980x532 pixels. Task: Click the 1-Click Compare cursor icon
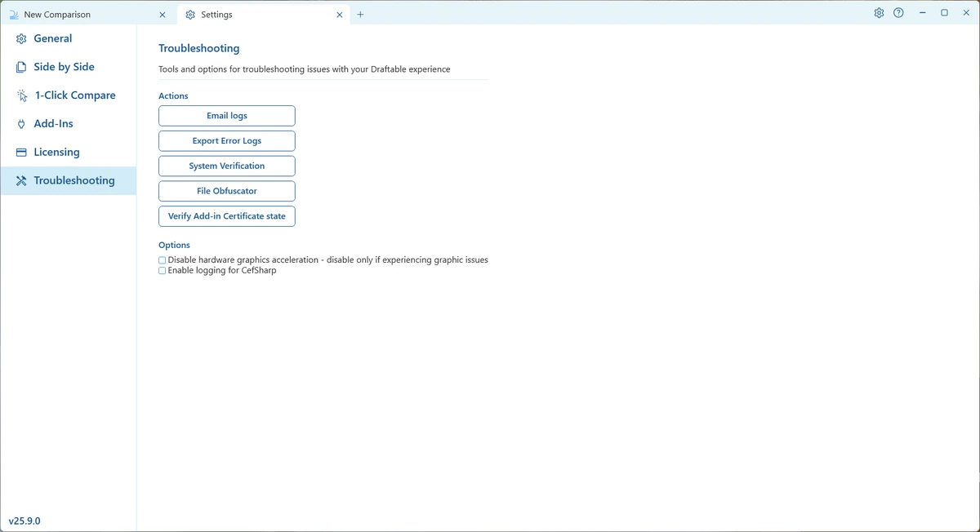[x=22, y=95]
